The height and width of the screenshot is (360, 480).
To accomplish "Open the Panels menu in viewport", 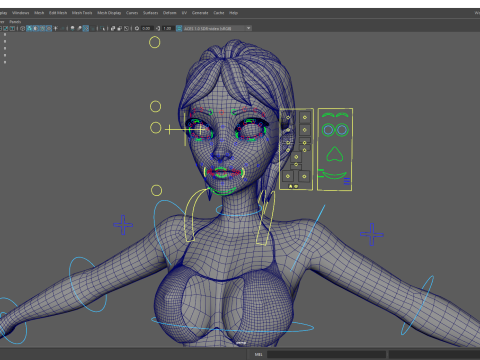I will 15,22.
